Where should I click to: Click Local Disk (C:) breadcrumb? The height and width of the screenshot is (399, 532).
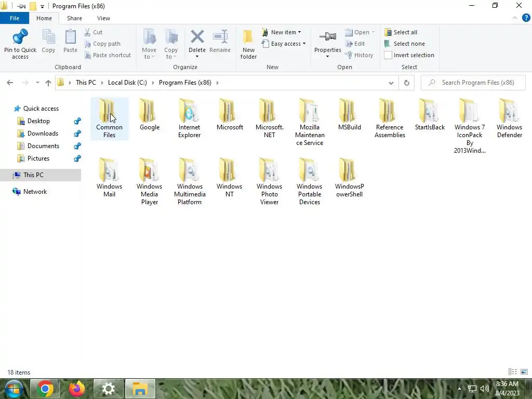pyautogui.click(x=127, y=83)
